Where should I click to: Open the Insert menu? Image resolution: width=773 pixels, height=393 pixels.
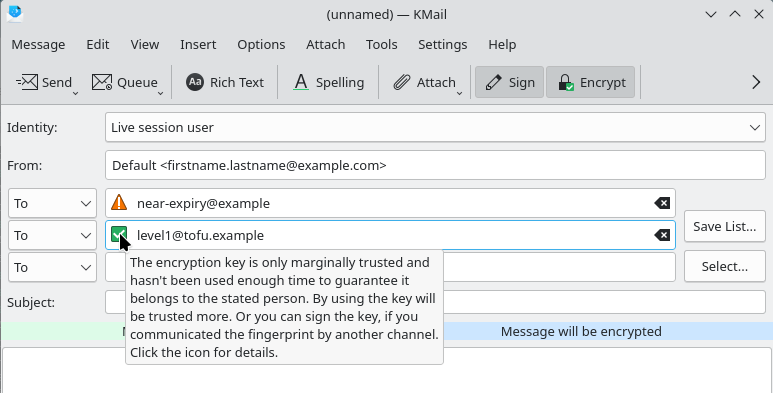tap(198, 44)
